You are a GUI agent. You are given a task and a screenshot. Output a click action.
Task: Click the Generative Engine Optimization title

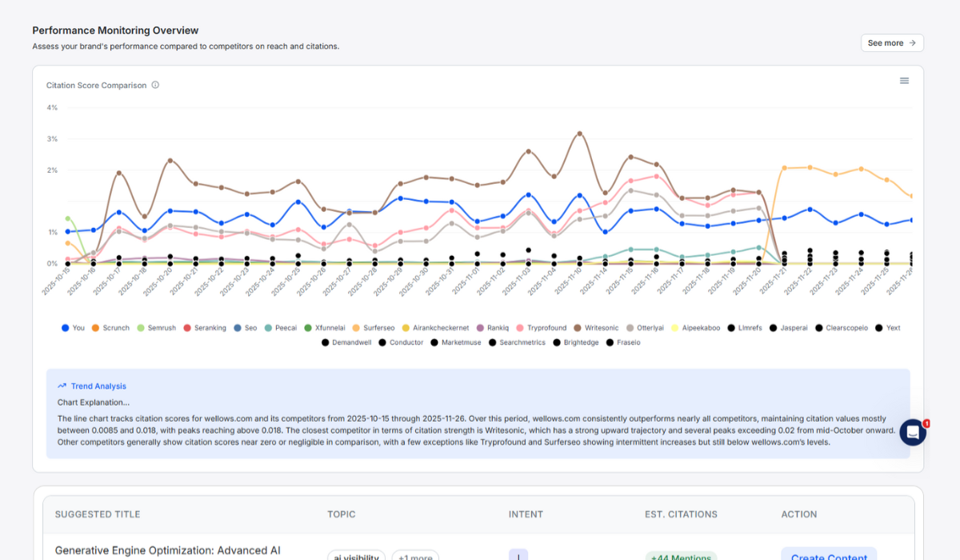[167, 551]
